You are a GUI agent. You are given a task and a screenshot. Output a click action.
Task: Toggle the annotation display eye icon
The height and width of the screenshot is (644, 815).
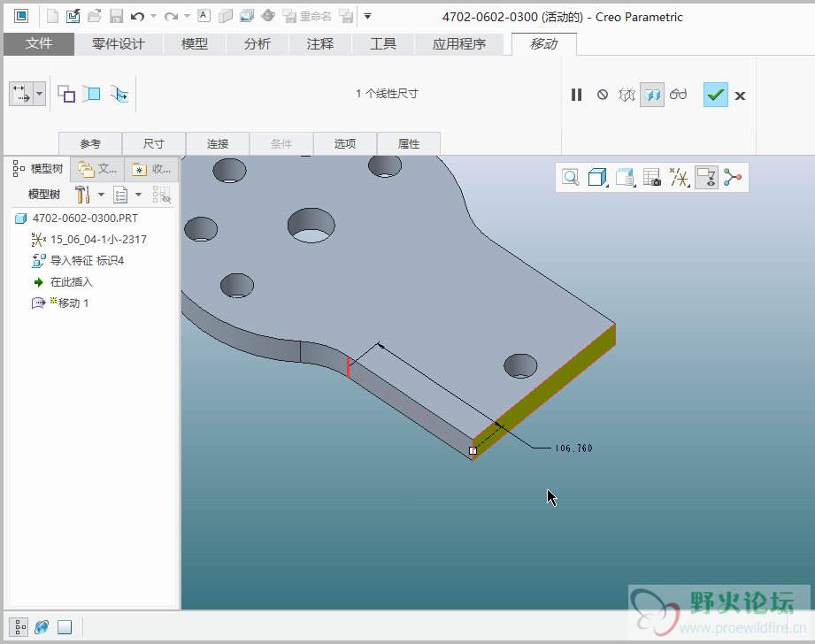click(x=706, y=177)
